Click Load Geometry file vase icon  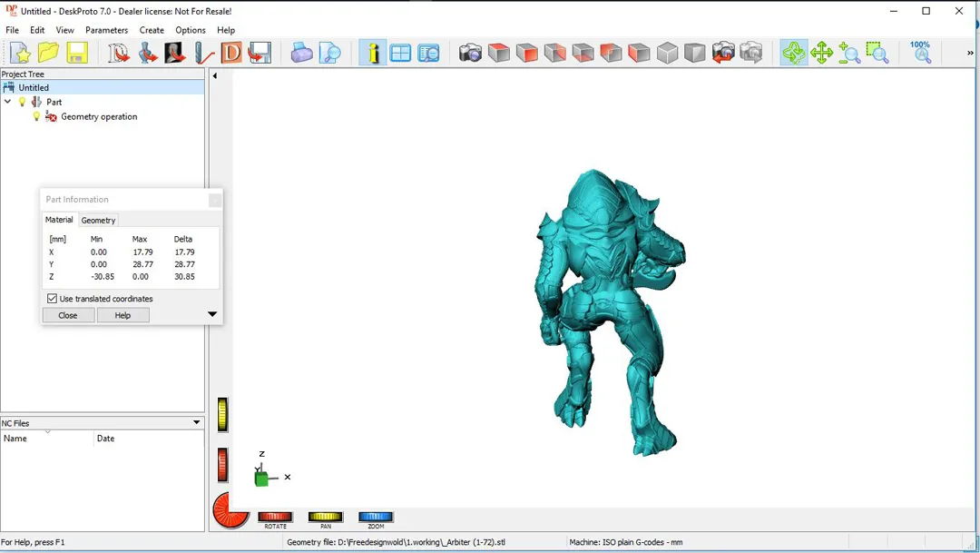(147, 54)
